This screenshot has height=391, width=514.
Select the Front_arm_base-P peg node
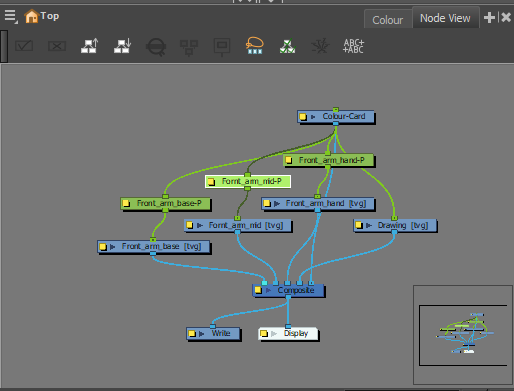click(x=165, y=203)
